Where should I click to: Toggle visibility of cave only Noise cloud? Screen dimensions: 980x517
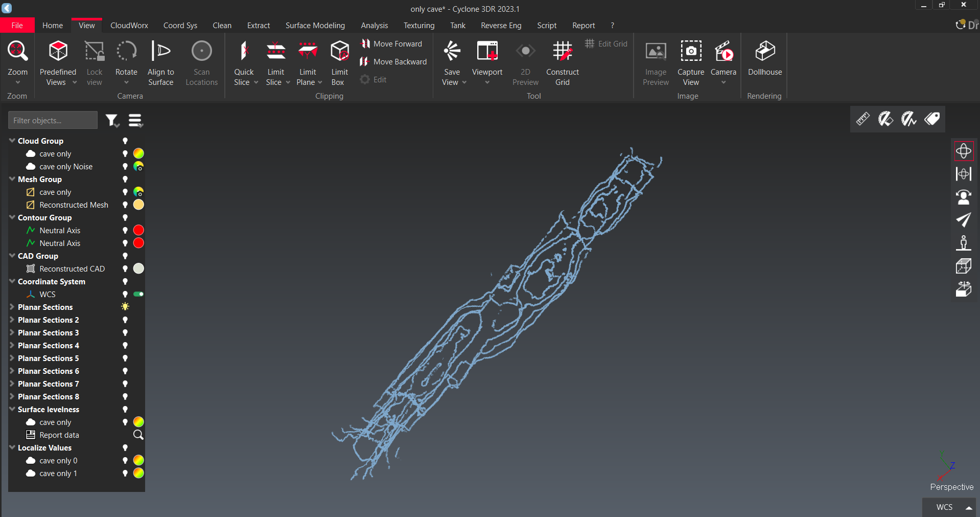(125, 167)
